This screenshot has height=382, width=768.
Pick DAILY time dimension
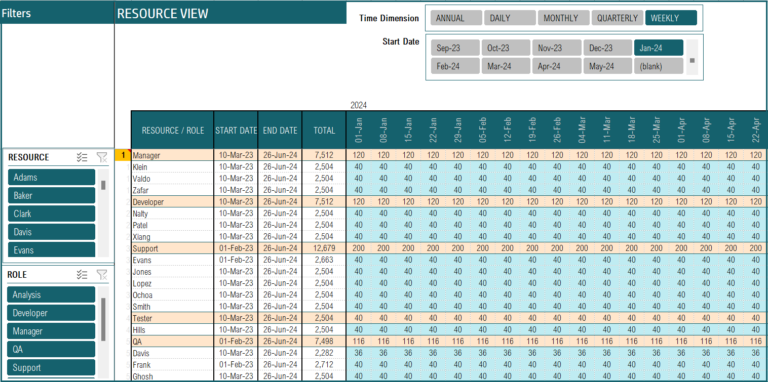coord(510,18)
